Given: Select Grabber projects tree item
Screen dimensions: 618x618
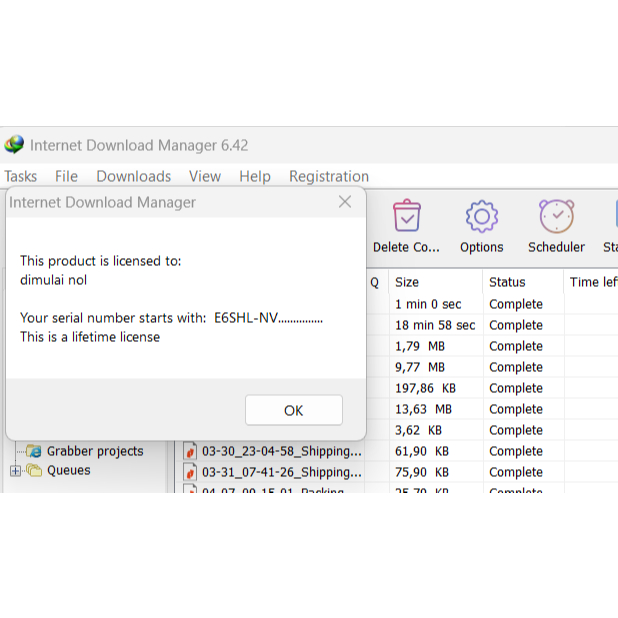Looking at the screenshot, I should click(95, 451).
